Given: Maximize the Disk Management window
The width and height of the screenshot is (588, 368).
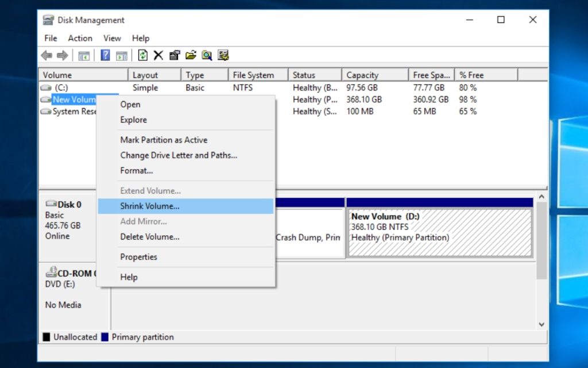Looking at the screenshot, I should click(501, 20).
